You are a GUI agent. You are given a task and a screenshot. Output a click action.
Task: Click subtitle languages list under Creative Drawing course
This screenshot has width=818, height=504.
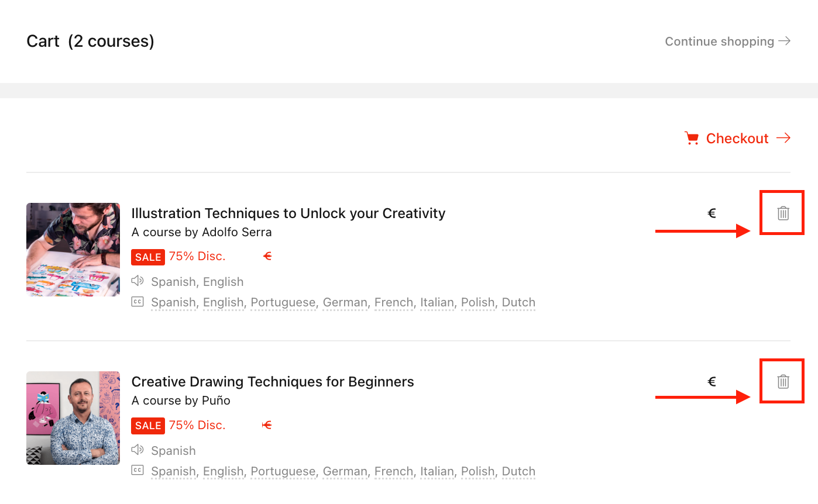(x=343, y=471)
